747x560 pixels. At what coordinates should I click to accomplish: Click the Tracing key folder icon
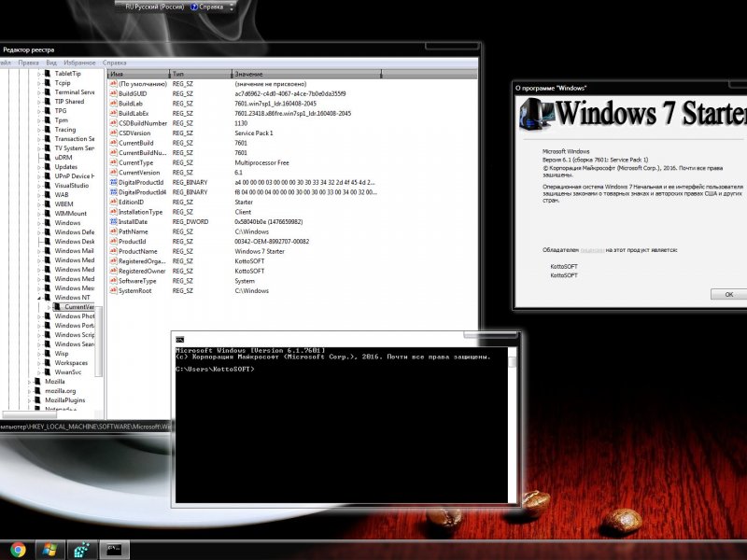(x=48, y=130)
